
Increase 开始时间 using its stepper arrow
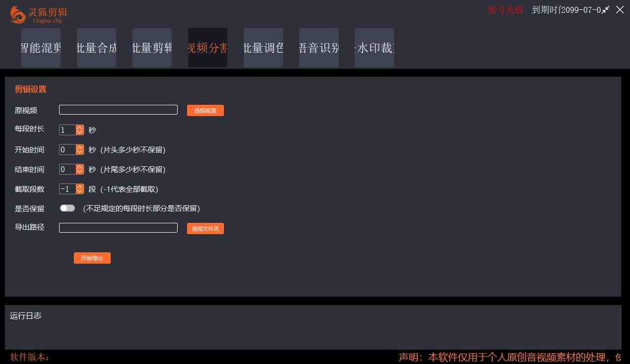coord(79,148)
